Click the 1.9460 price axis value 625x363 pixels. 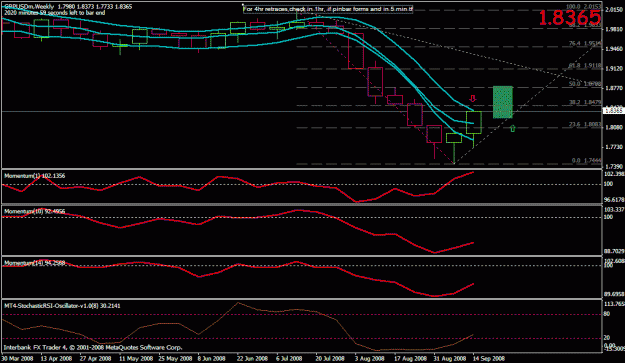(614, 49)
